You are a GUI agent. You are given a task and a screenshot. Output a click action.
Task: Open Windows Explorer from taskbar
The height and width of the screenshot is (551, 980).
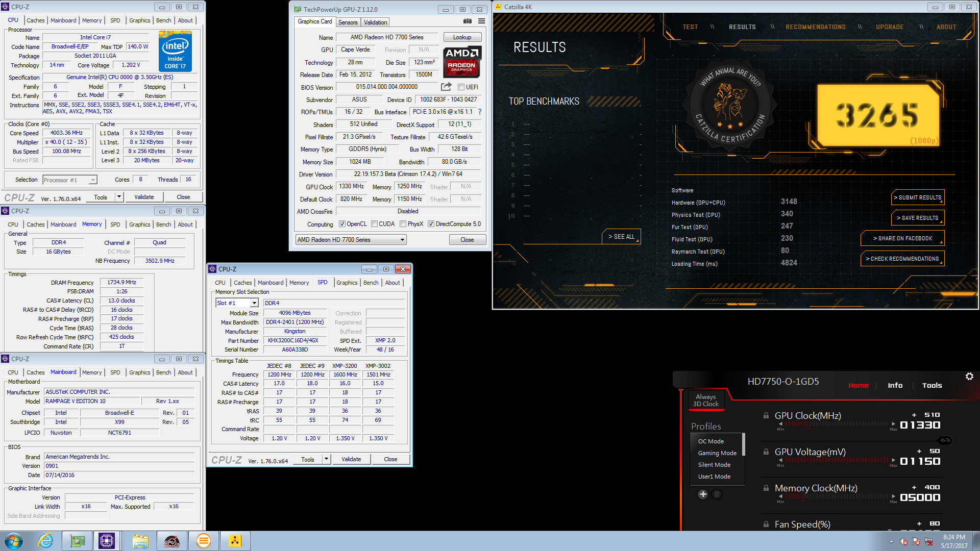click(x=140, y=541)
